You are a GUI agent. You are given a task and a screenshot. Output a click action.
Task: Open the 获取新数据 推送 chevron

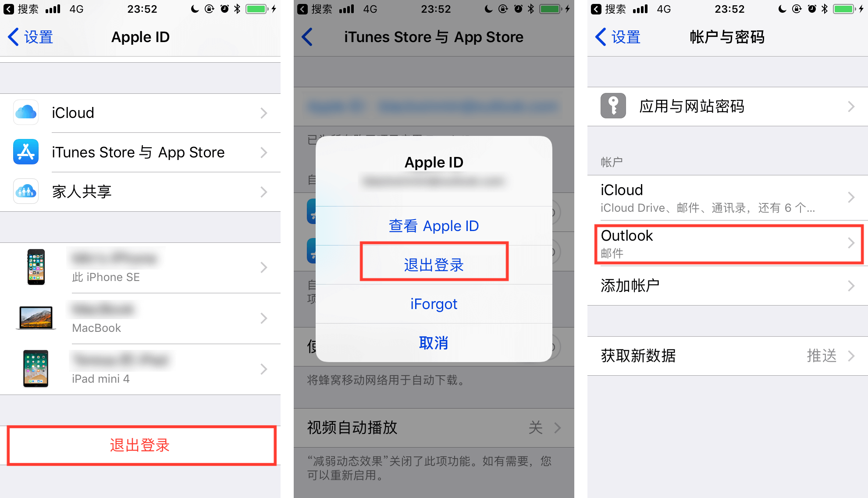coord(851,356)
